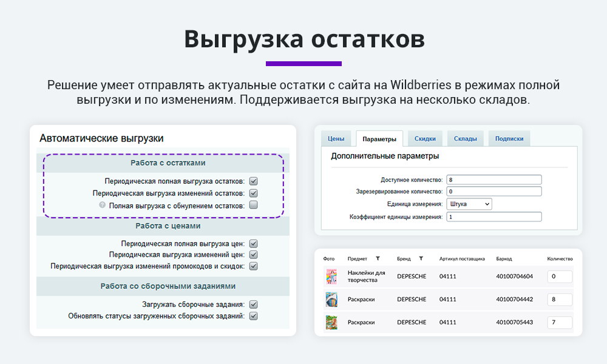Click the Зарезервированное количество field

point(493,192)
